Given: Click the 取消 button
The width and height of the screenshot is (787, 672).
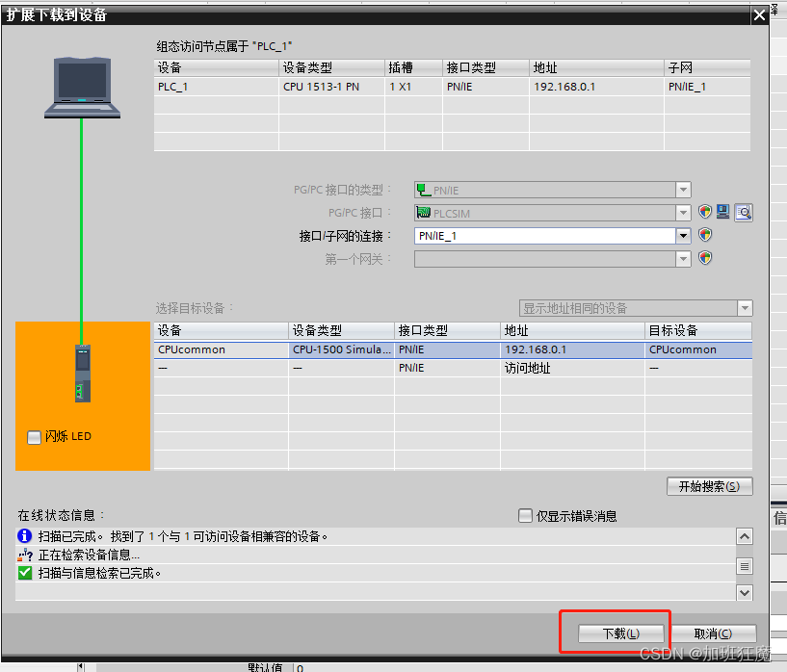Looking at the screenshot, I should coord(714,633).
